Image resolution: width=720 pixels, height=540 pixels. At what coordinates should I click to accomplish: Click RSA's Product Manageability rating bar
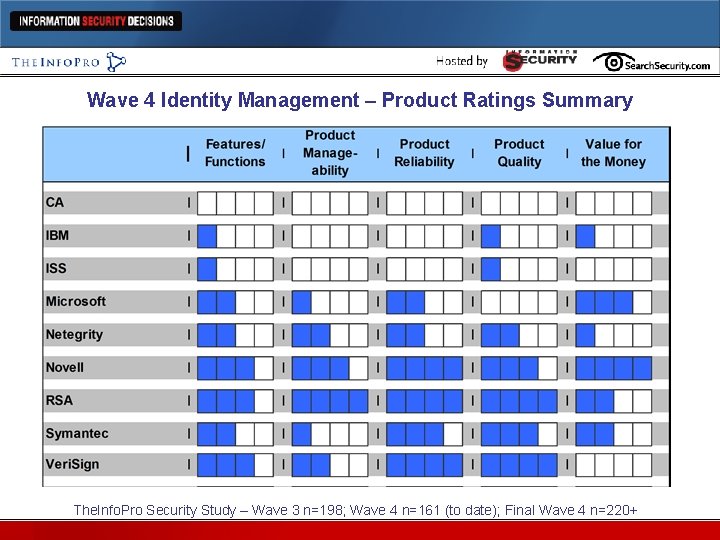(x=330, y=402)
